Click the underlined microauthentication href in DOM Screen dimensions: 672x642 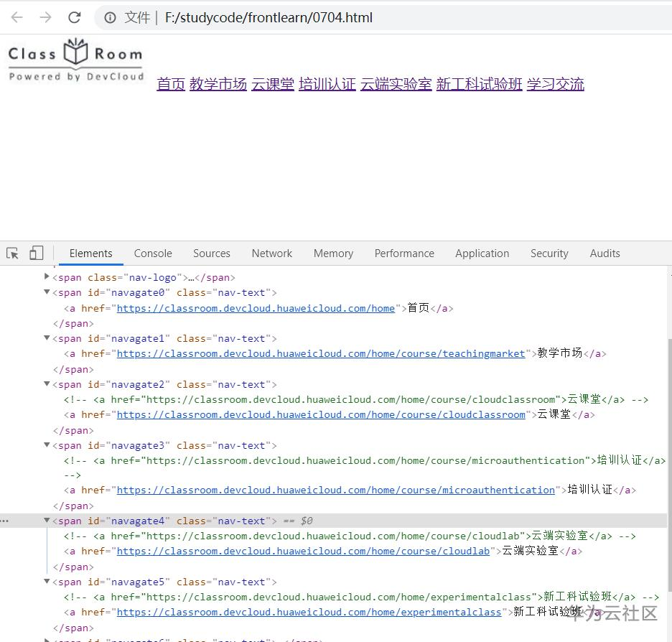click(335, 490)
